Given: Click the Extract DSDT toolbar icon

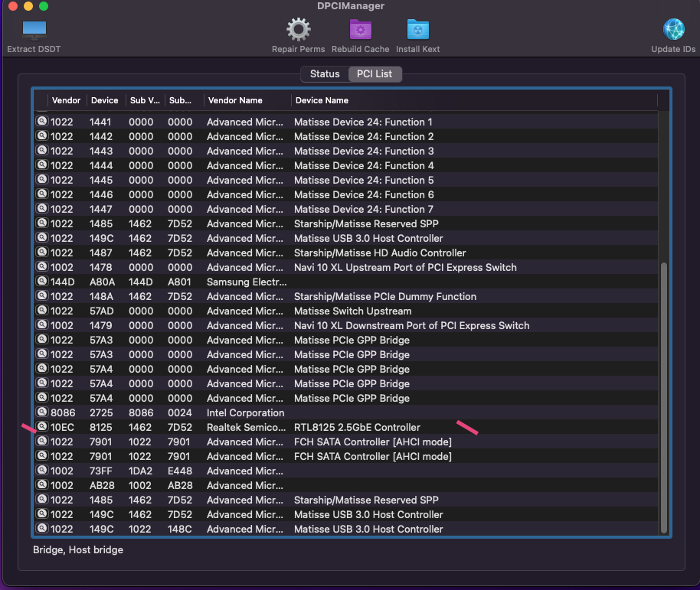Looking at the screenshot, I should (34, 31).
